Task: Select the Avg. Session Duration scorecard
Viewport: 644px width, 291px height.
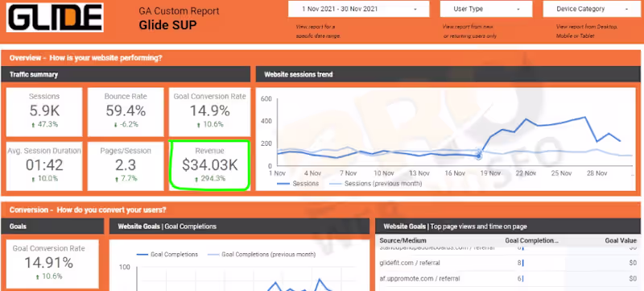Action: click(44, 166)
